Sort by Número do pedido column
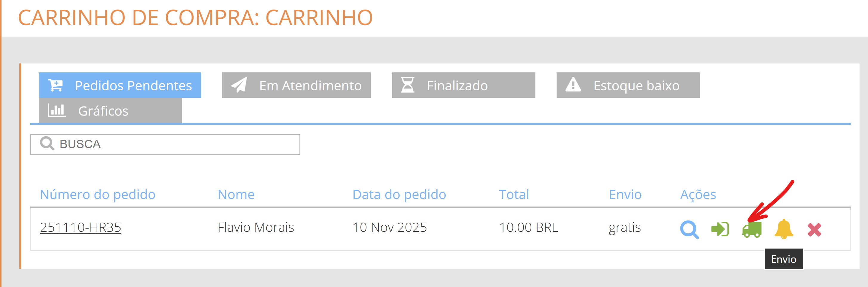 [98, 194]
